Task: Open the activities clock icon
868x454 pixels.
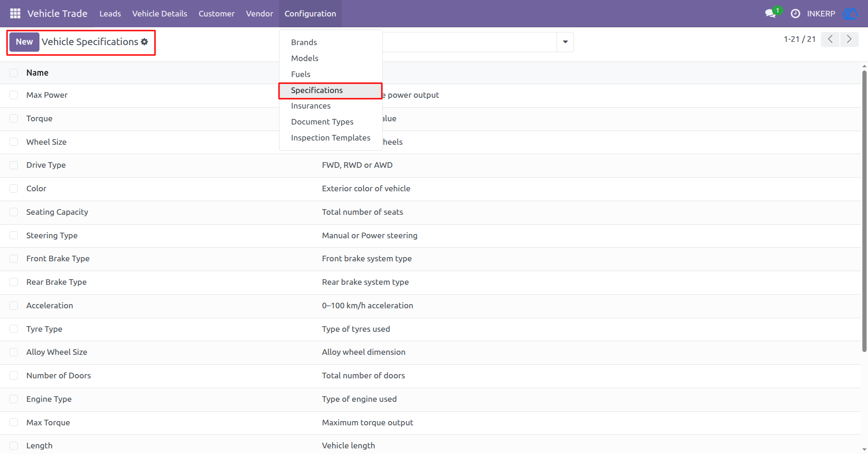Action: 795,14
